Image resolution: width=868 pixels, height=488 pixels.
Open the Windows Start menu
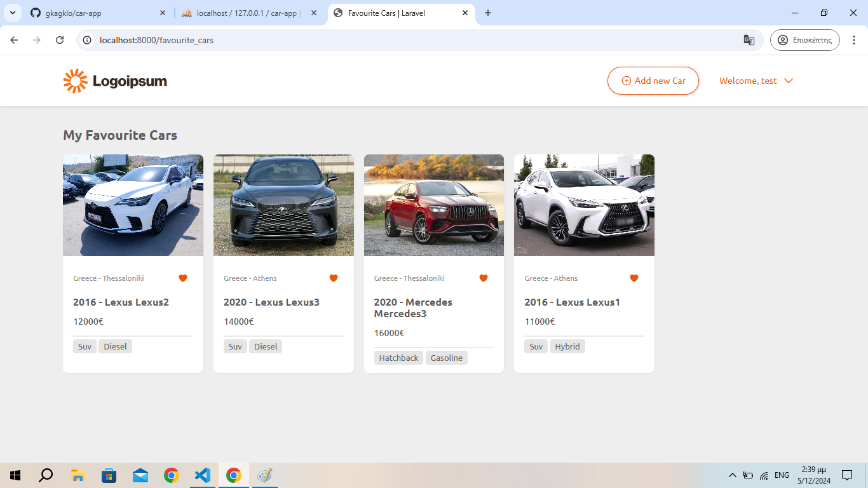pyautogui.click(x=15, y=475)
